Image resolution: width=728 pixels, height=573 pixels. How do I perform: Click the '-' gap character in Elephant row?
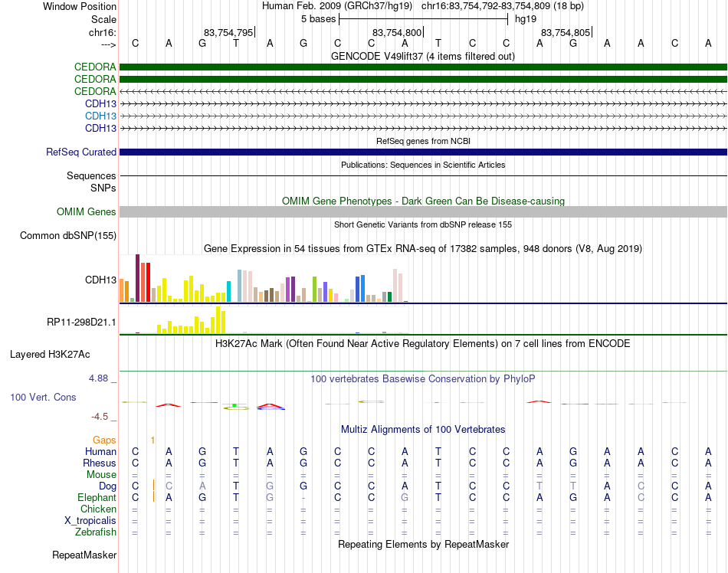tap(303, 498)
